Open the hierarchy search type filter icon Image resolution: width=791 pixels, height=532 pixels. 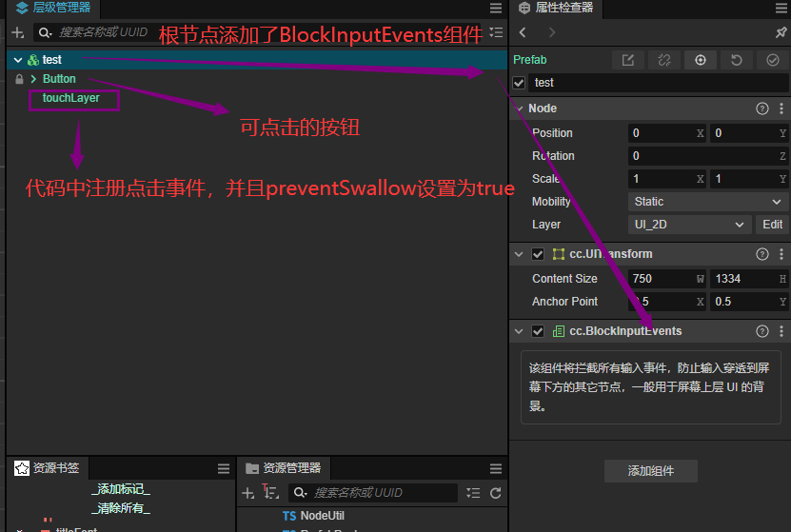[45, 32]
